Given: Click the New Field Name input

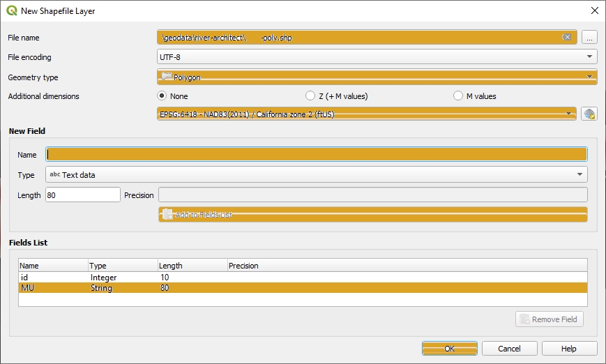Looking at the screenshot, I should point(316,154).
